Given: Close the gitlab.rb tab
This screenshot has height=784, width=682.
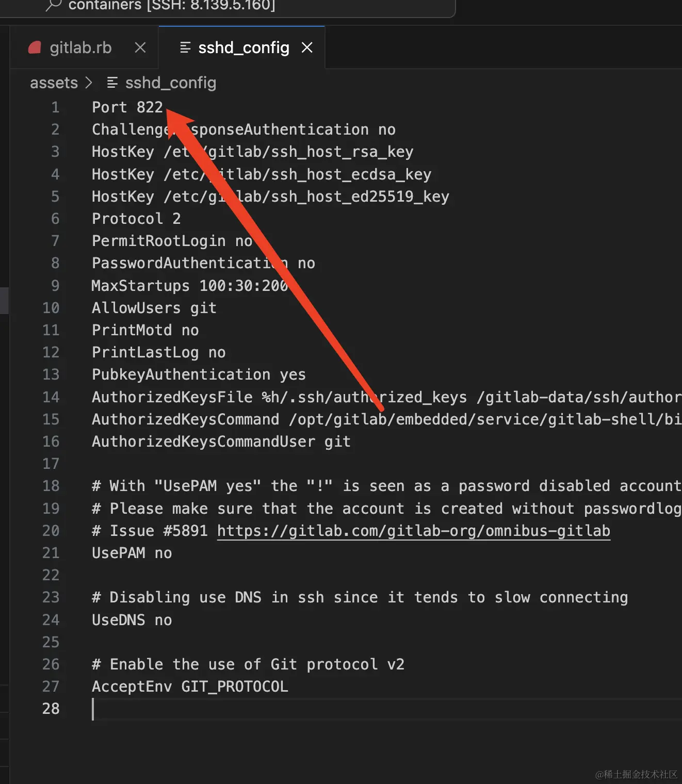Looking at the screenshot, I should coord(140,48).
